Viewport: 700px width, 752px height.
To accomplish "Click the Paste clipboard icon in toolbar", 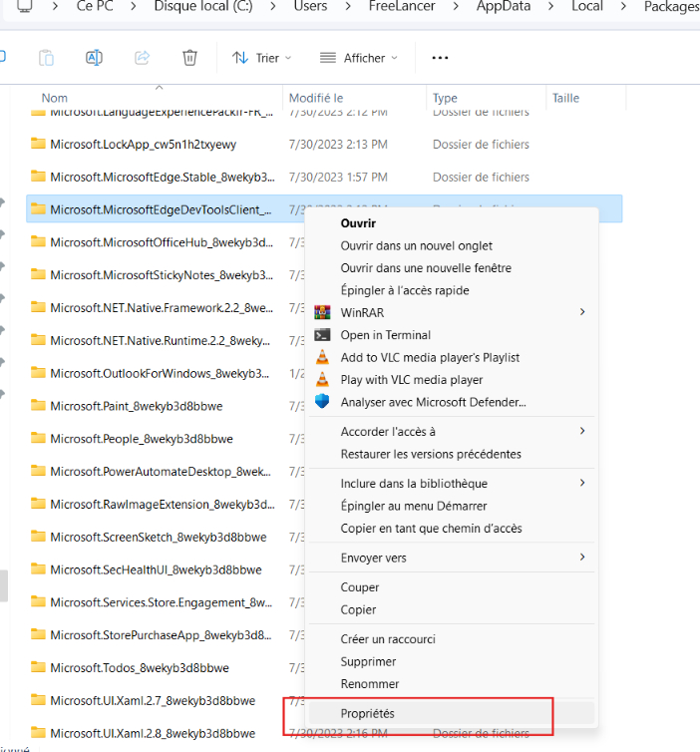I will tap(46, 58).
